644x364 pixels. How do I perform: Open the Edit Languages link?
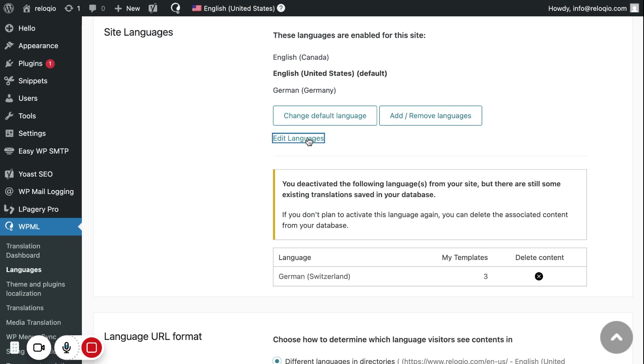(x=298, y=138)
